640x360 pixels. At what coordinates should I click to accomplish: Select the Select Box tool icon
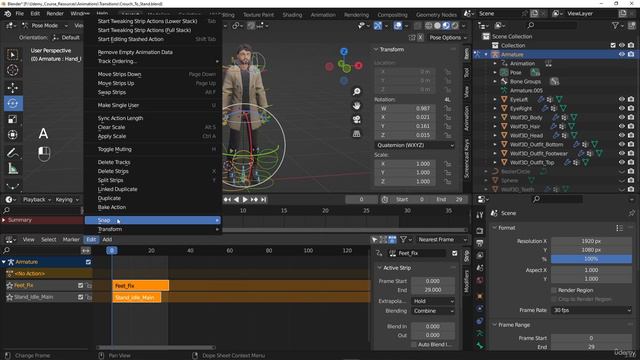click(13, 55)
